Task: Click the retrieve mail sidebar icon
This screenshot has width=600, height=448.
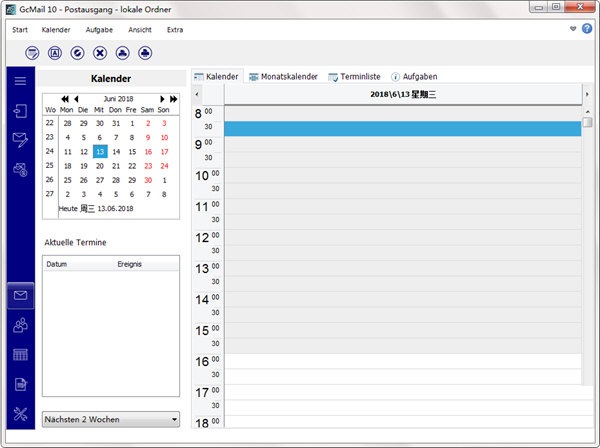Action: 20,111
